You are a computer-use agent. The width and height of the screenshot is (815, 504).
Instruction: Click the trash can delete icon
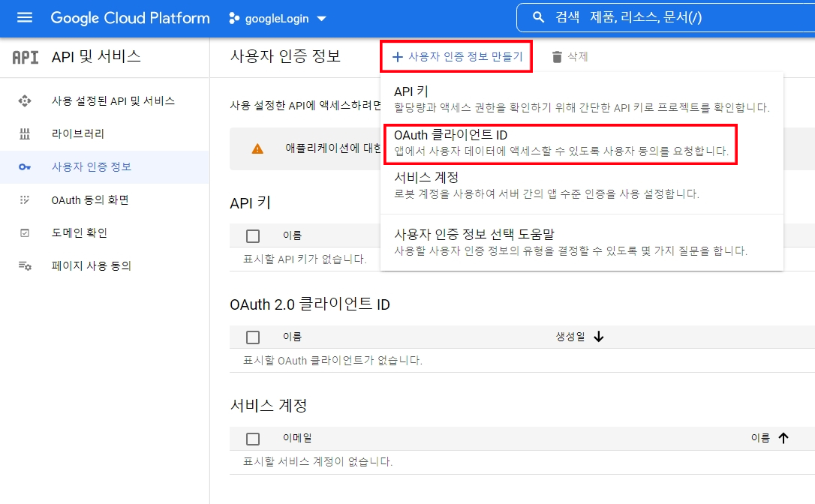557,57
